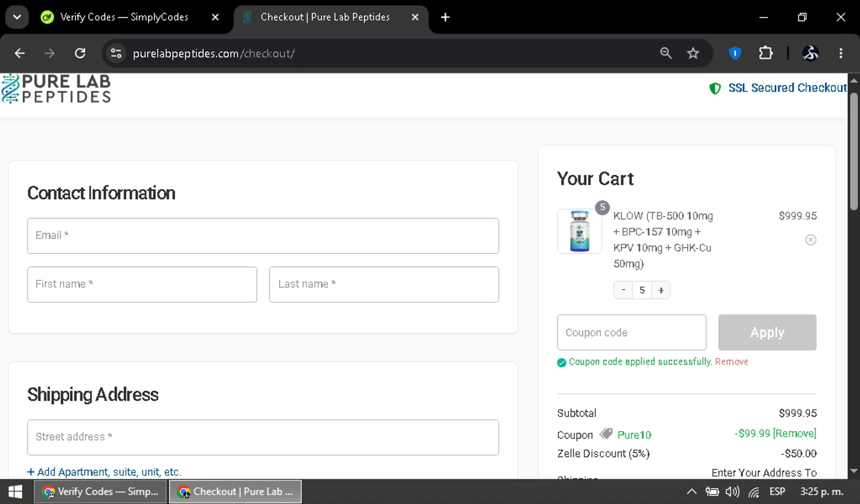Focus the Email field
The image size is (860, 504).
263,236
